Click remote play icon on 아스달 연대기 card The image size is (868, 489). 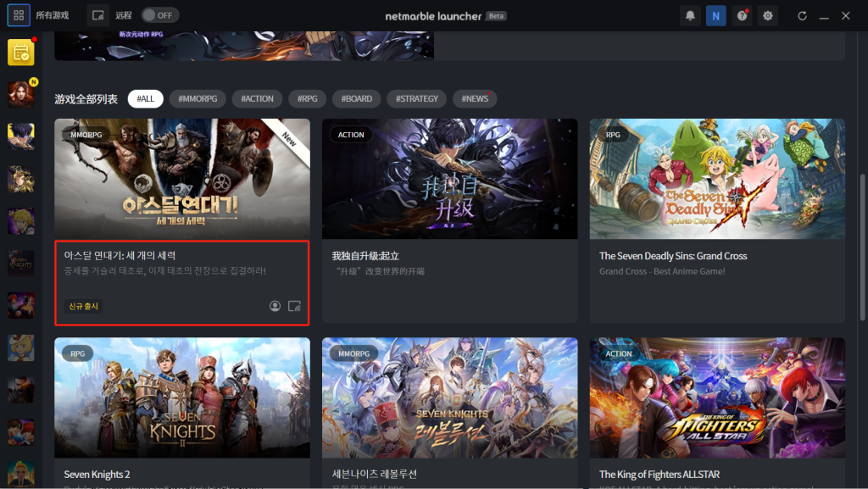(294, 306)
